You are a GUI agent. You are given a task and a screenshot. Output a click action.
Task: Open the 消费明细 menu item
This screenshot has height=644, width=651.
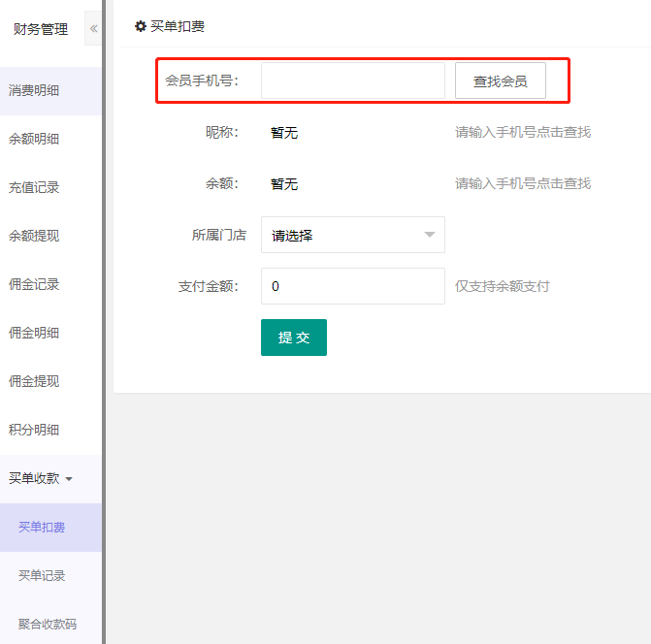tap(35, 90)
